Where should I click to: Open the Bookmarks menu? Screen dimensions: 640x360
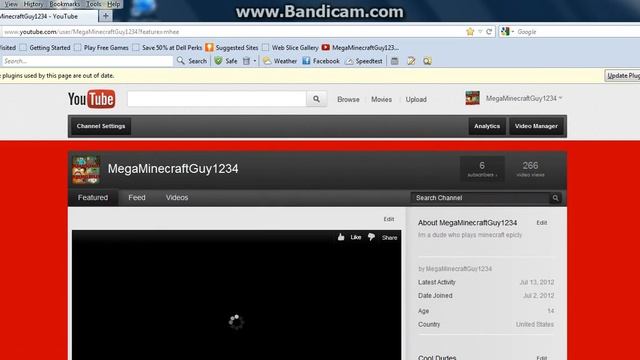coord(64,4)
